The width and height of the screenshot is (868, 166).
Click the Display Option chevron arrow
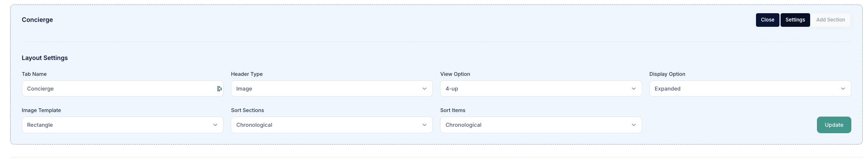click(x=843, y=89)
